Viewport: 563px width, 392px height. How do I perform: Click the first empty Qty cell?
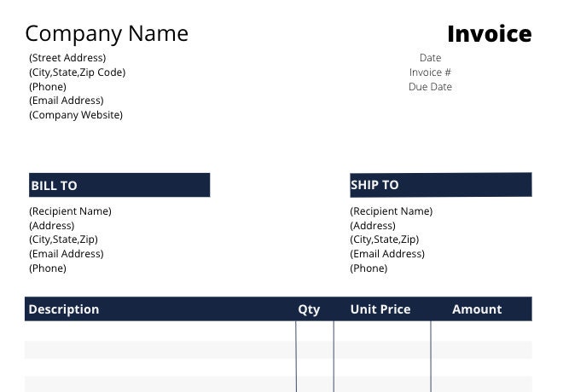point(315,331)
